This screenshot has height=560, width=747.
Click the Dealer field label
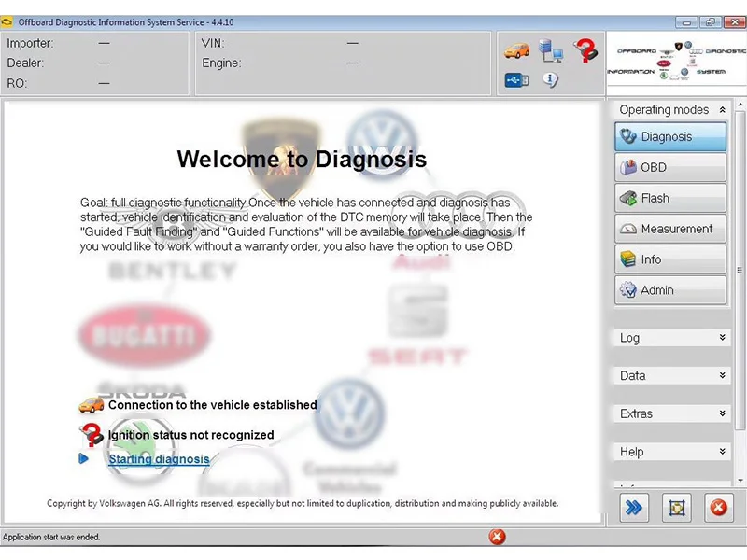[25, 63]
